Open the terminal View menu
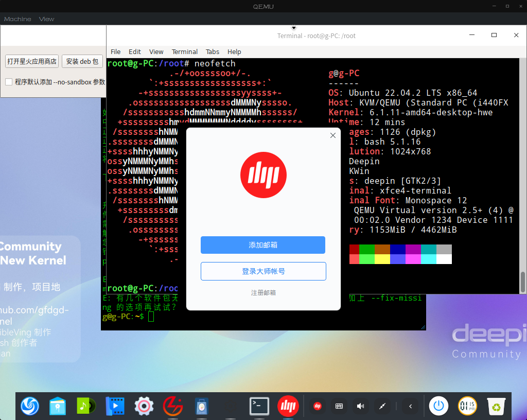Screen dimensions: 527x420 tap(156, 52)
